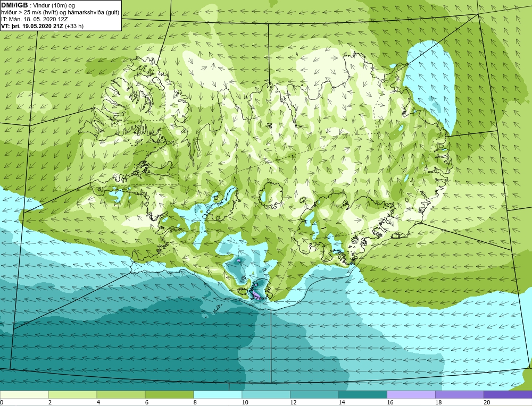This screenshot has width=532, height=406.
Task: Select the scale label "12"
Action: [x=293, y=402]
